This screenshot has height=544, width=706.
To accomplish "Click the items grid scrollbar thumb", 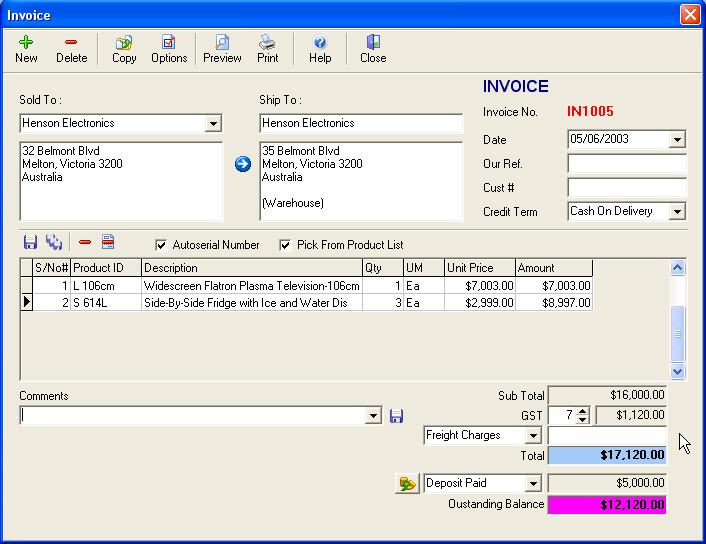I will 678,334.
